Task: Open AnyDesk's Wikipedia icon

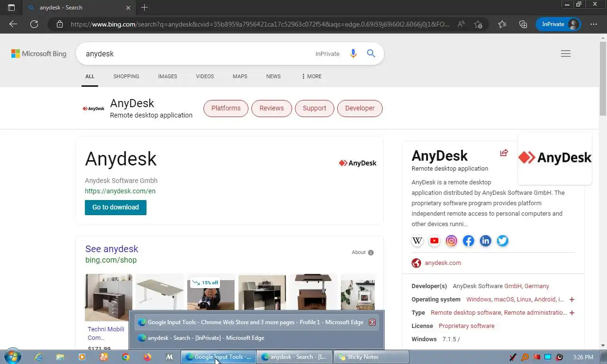Action: [x=417, y=241]
